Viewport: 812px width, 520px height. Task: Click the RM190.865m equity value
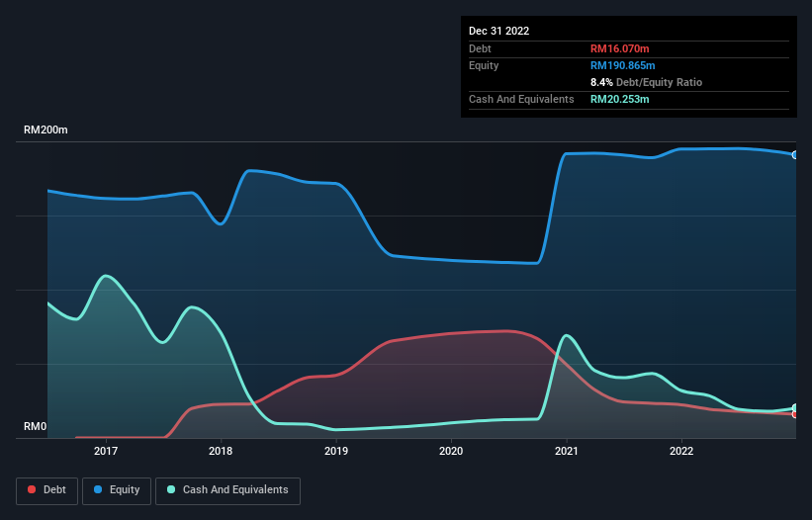pyautogui.click(x=623, y=65)
